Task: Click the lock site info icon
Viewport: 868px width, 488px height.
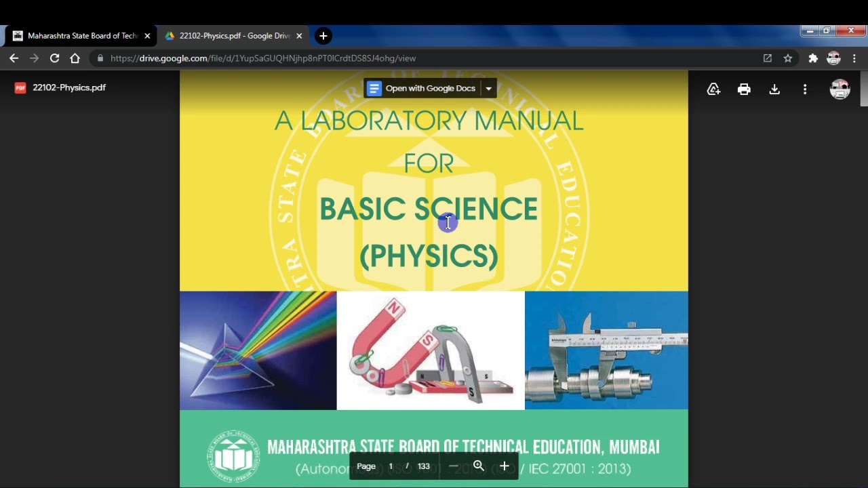Action: [100, 58]
